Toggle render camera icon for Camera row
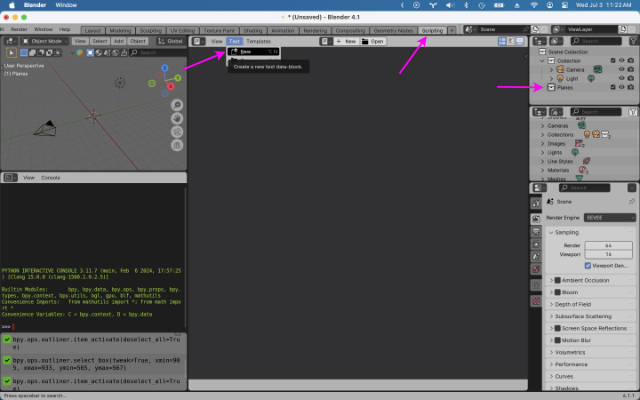The width and height of the screenshot is (640, 400). pyautogui.click(x=631, y=69)
